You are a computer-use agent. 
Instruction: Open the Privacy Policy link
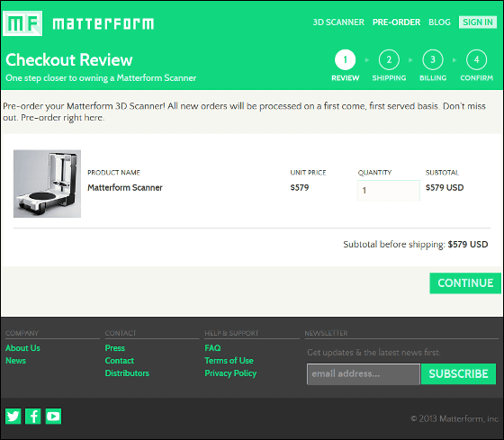pos(230,373)
